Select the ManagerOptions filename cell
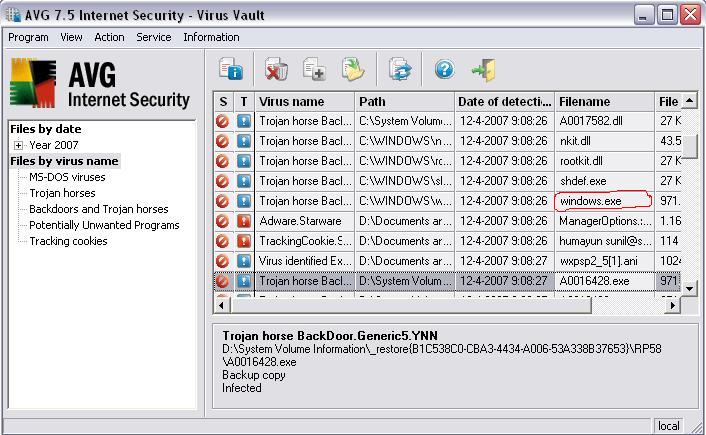Viewport: 706px width, 435px height. (604, 221)
